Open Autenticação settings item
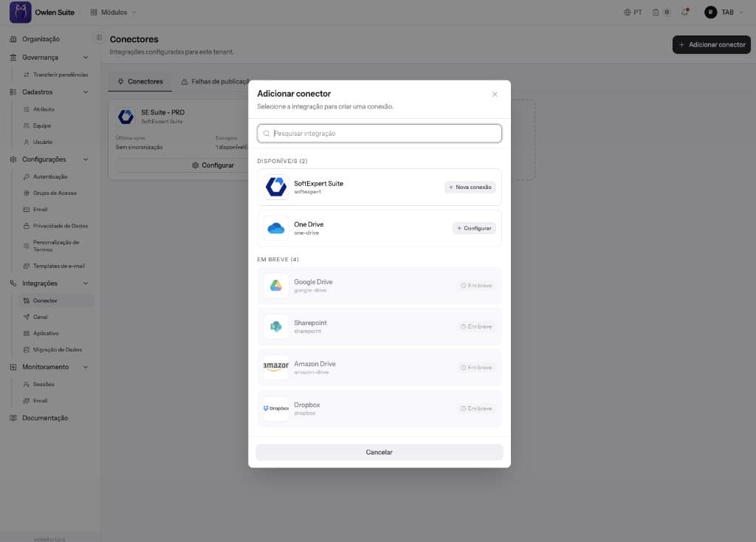The image size is (756, 542). point(56,177)
